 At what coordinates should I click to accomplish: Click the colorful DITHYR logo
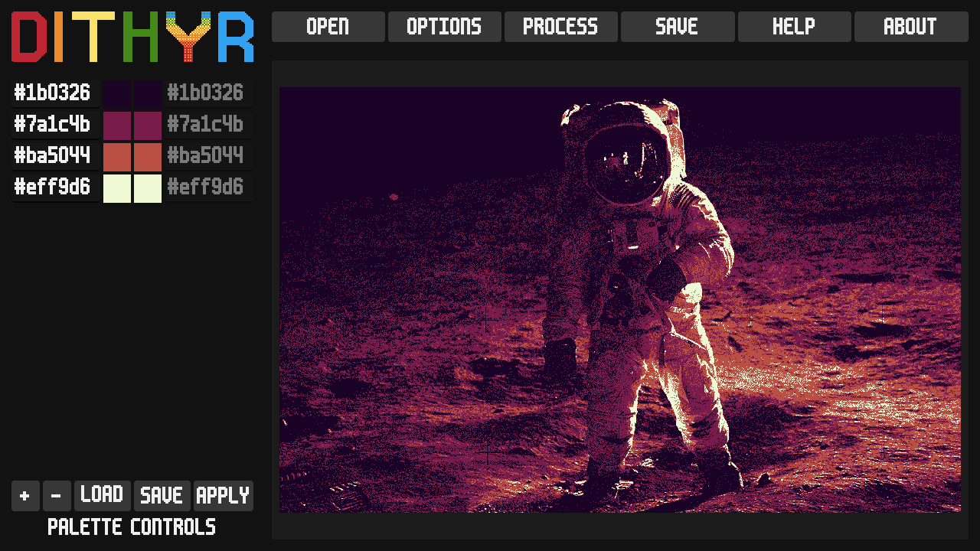pos(132,37)
